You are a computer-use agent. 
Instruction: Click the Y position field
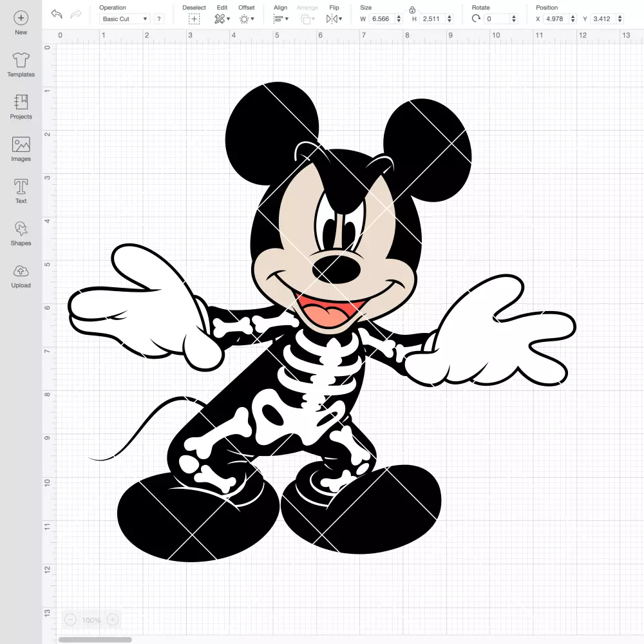[603, 19]
